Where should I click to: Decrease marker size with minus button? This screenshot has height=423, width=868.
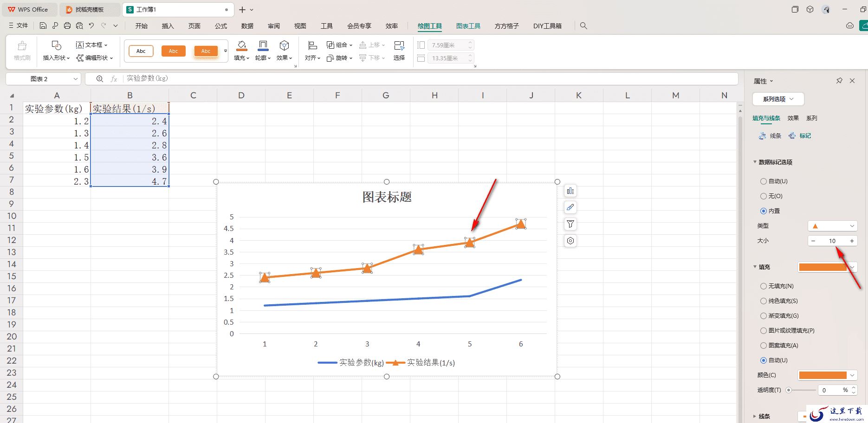click(813, 241)
